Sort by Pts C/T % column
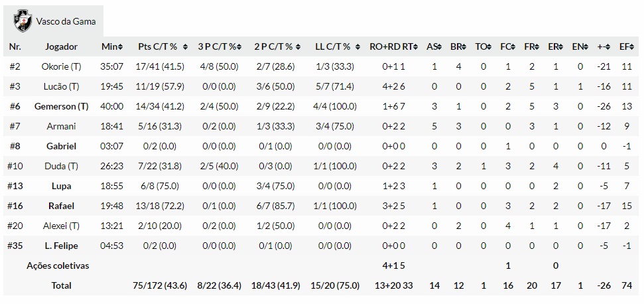The height and width of the screenshot is (304, 644). pos(161,46)
